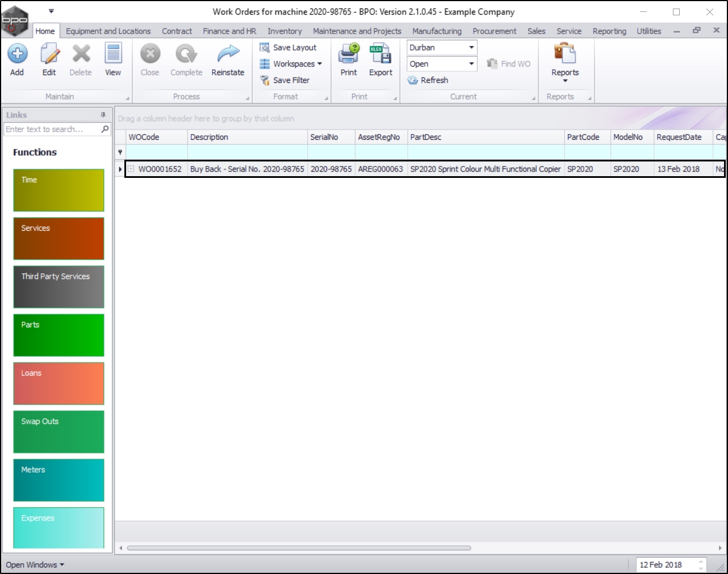The width and height of the screenshot is (728, 574).
Task: Pin the Links panel
Action: [x=103, y=115]
